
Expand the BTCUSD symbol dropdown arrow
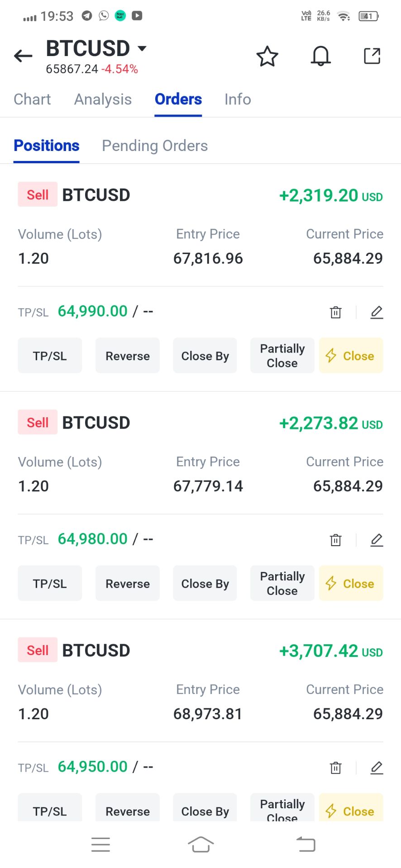(x=142, y=48)
